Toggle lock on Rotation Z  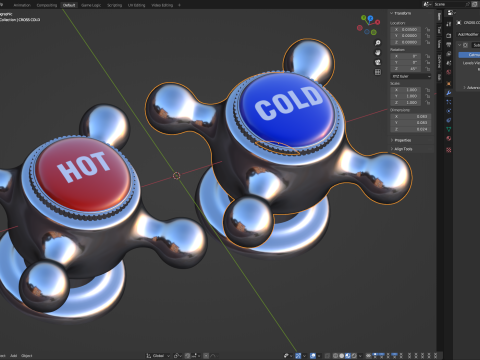tap(428, 69)
